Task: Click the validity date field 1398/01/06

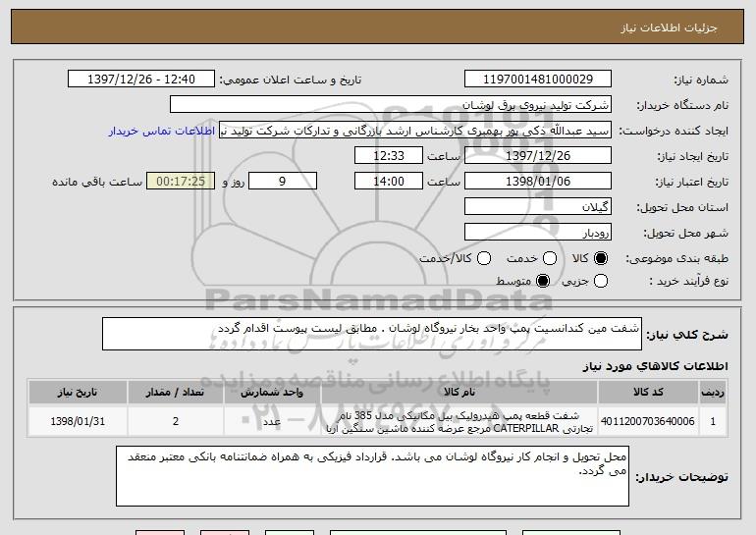Action: click(538, 182)
